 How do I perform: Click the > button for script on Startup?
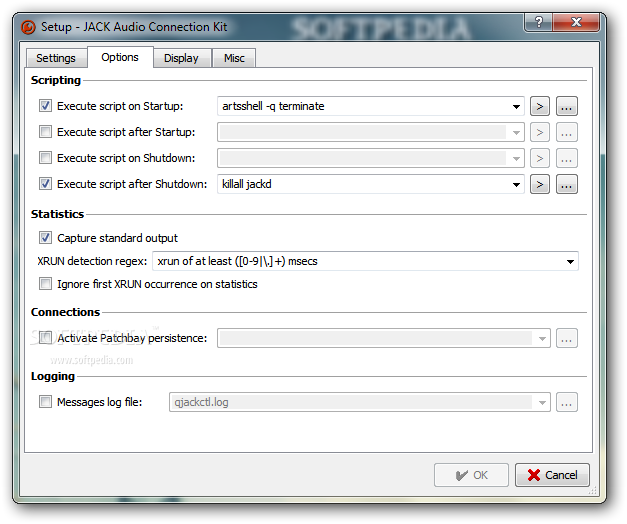(x=540, y=106)
